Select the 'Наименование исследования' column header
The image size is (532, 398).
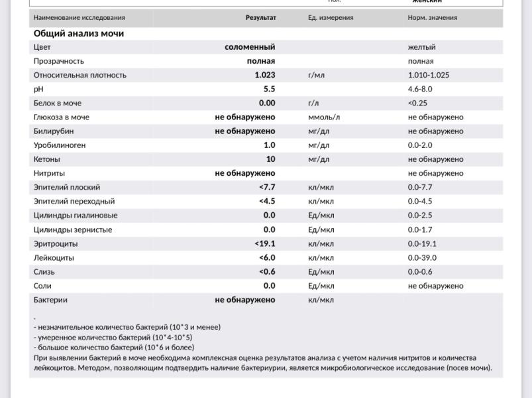tap(79, 18)
